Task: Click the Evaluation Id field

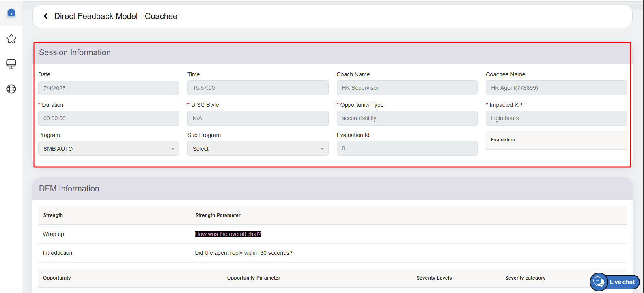Action: click(x=407, y=148)
